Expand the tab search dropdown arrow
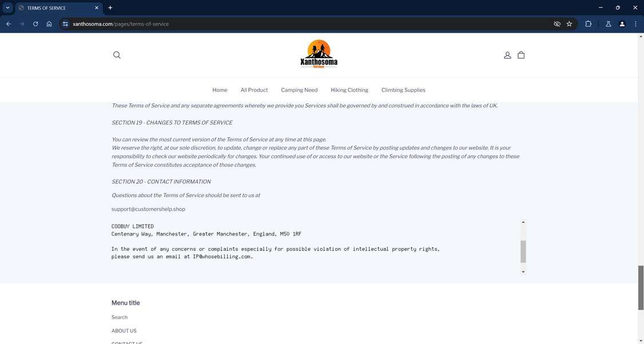 [x=7, y=8]
